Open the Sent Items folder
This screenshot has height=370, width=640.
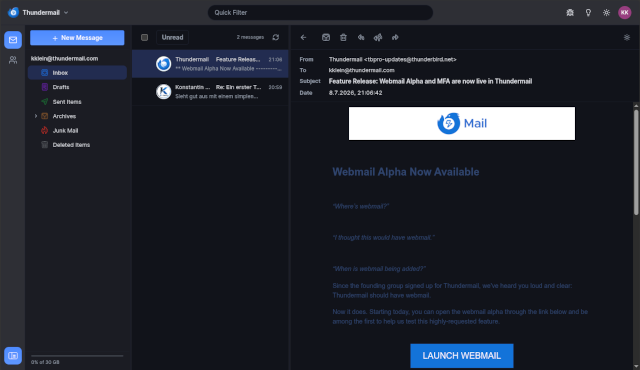point(77,102)
